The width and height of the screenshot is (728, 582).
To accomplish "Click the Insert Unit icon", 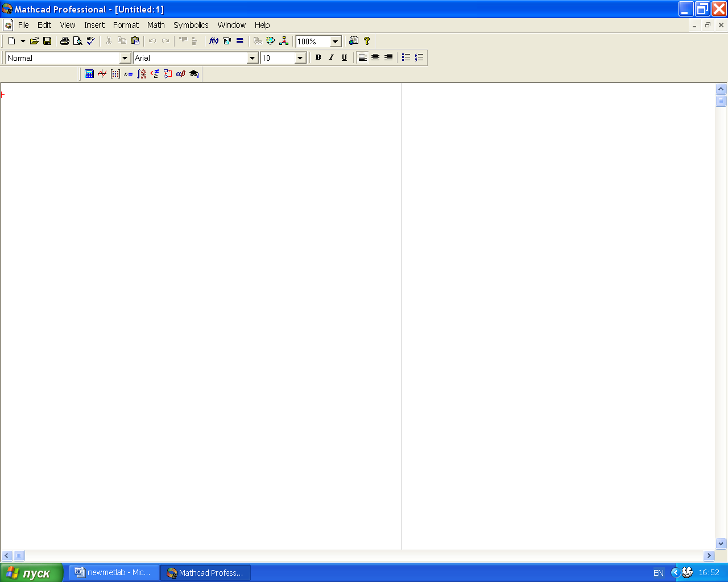I will tap(227, 41).
